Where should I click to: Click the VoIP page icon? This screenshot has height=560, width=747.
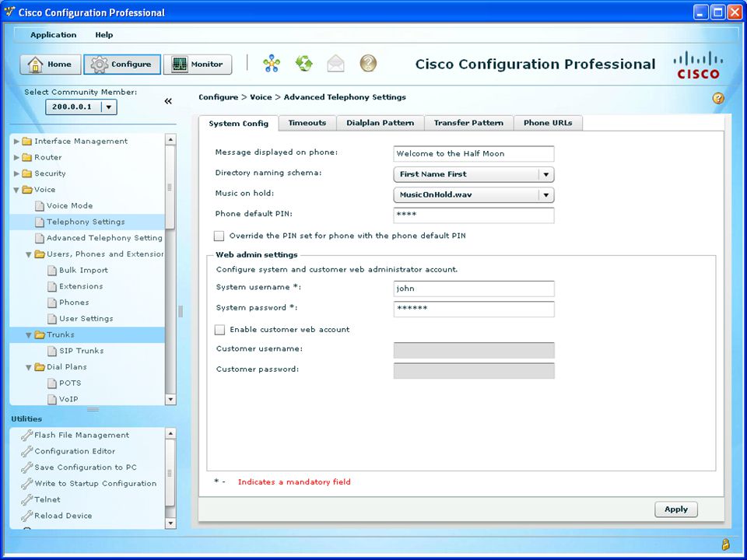(52, 399)
